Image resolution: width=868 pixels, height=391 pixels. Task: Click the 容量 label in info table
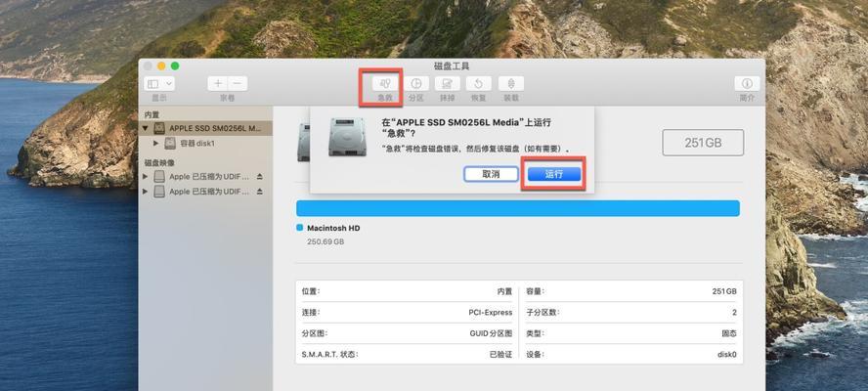pyautogui.click(x=536, y=291)
